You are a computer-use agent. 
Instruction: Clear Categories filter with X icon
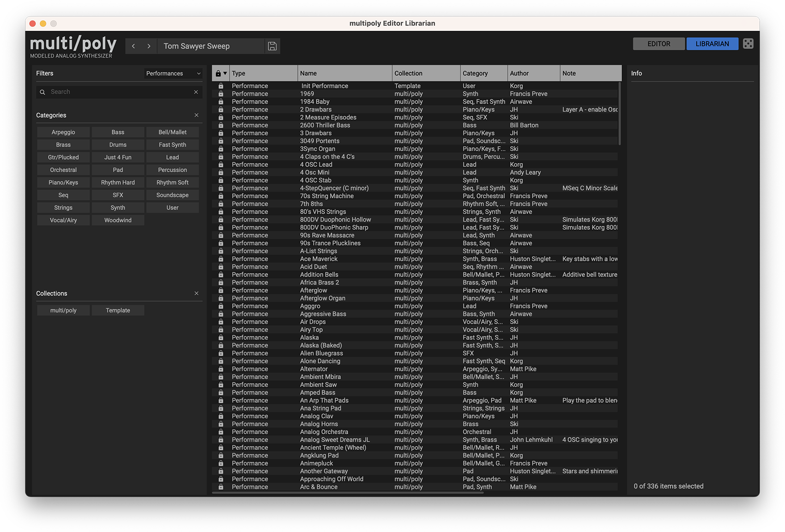(x=196, y=115)
